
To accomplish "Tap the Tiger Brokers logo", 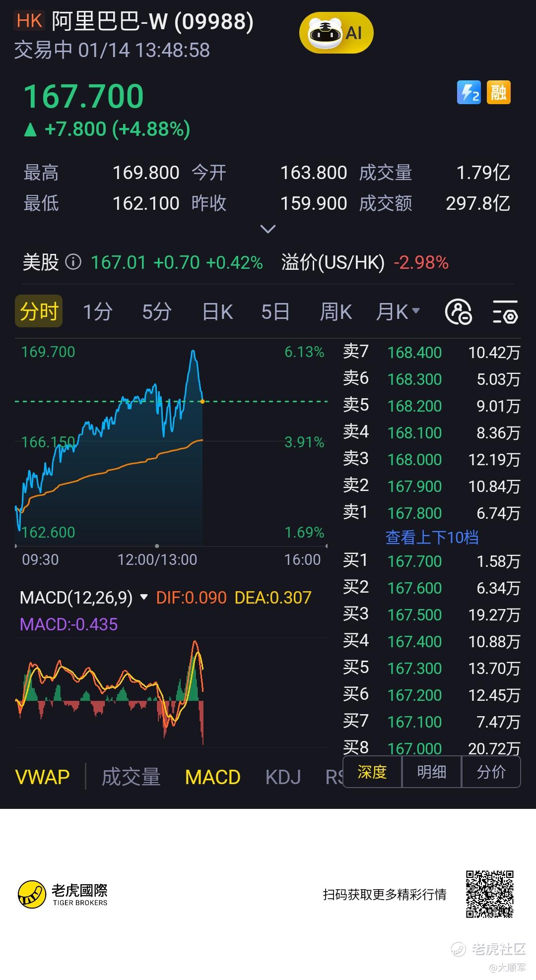I will coord(63,894).
